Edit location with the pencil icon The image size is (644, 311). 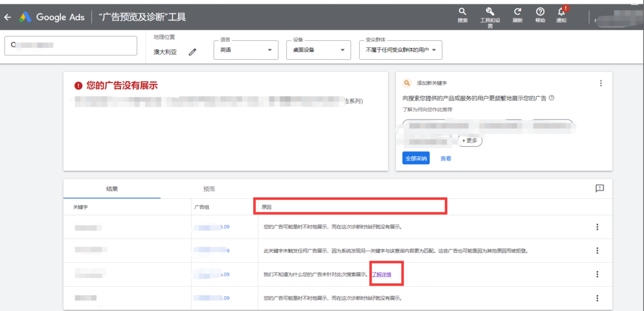[193, 52]
